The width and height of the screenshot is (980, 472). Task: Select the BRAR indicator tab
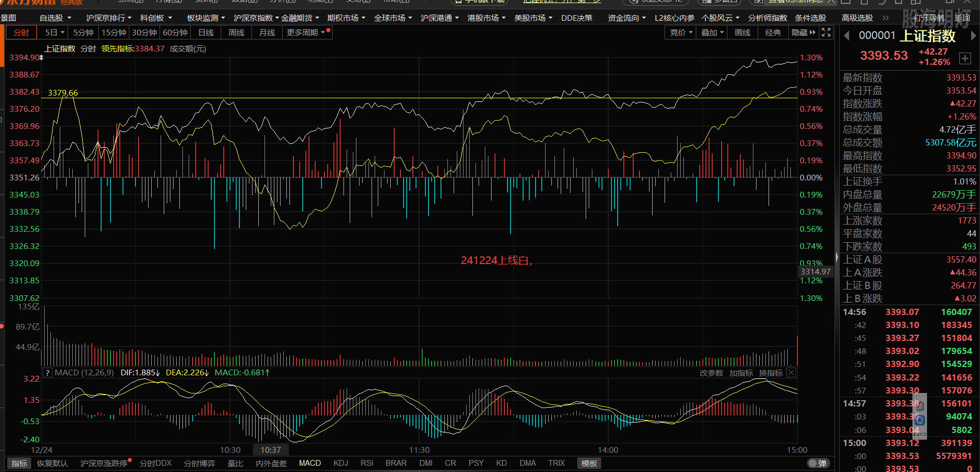point(396,463)
